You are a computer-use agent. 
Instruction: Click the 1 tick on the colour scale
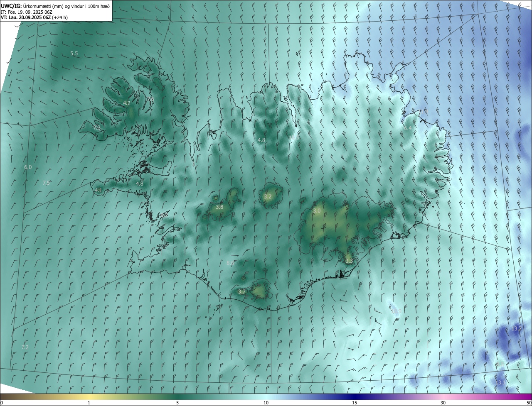(x=89, y=403)
